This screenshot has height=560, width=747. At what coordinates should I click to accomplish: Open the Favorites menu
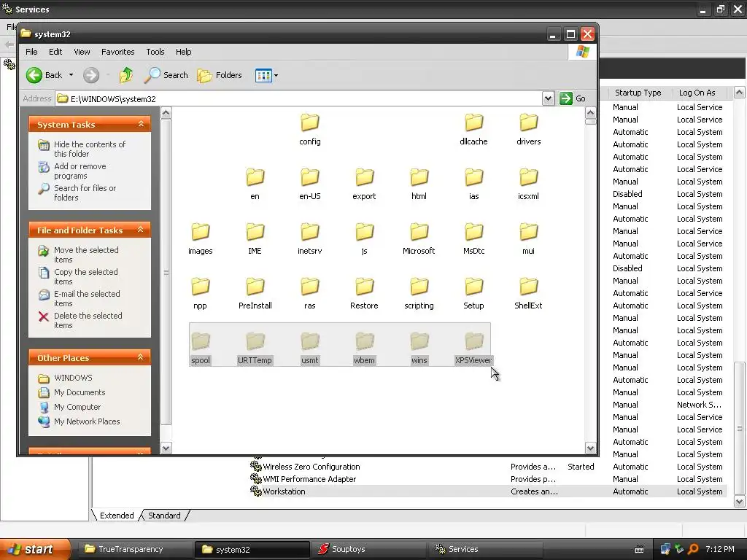tap(117, 52)
